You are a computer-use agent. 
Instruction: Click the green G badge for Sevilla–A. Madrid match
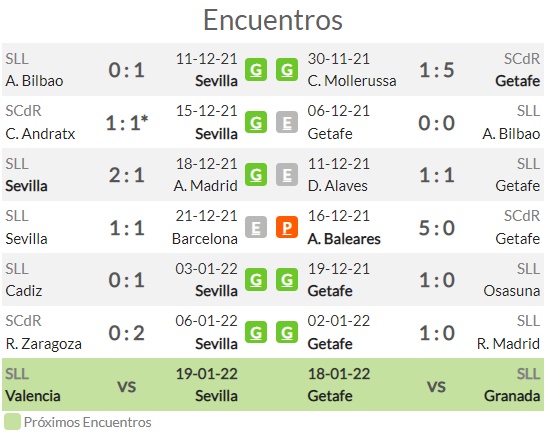(x=256, y=174)
